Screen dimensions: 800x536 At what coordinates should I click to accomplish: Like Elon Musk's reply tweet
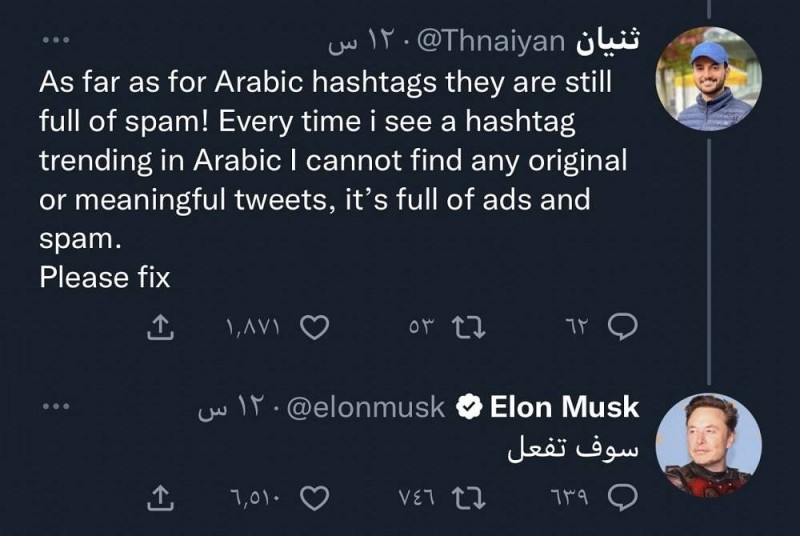[314, 496]
